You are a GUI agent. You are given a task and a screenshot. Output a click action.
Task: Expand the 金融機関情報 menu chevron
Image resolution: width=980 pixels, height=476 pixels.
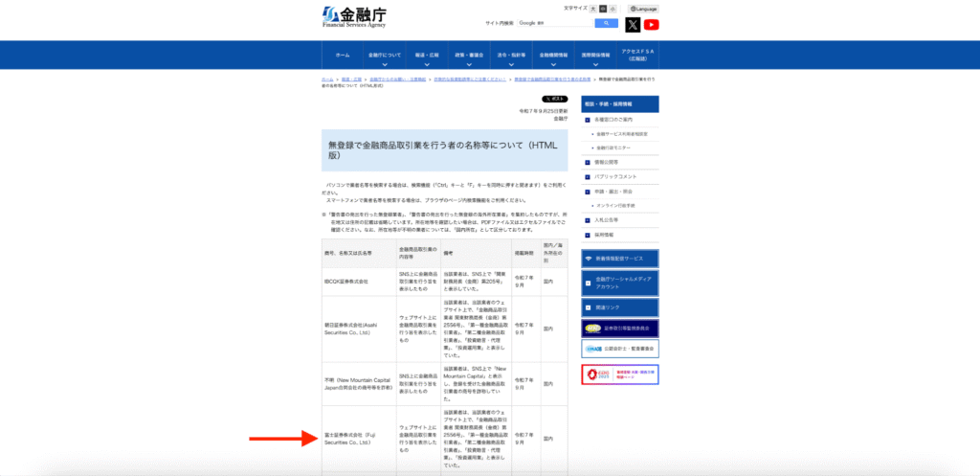(x=553, y=64)
